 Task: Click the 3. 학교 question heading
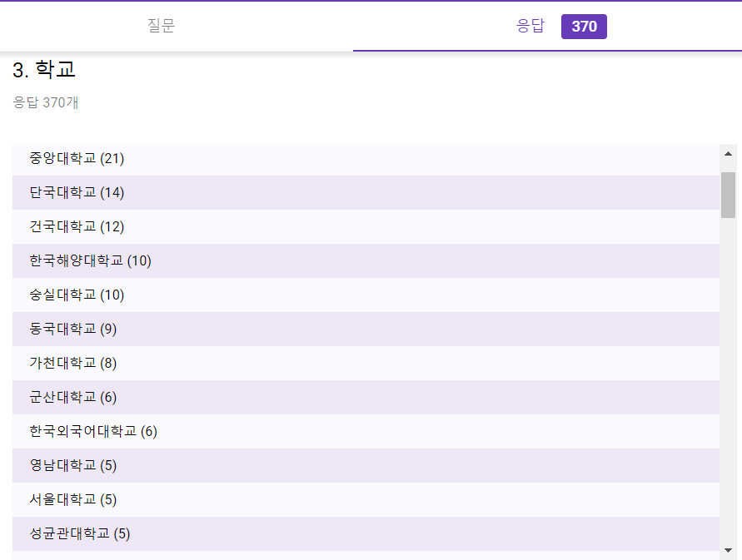pyautogui.click(x=44, y=70)
